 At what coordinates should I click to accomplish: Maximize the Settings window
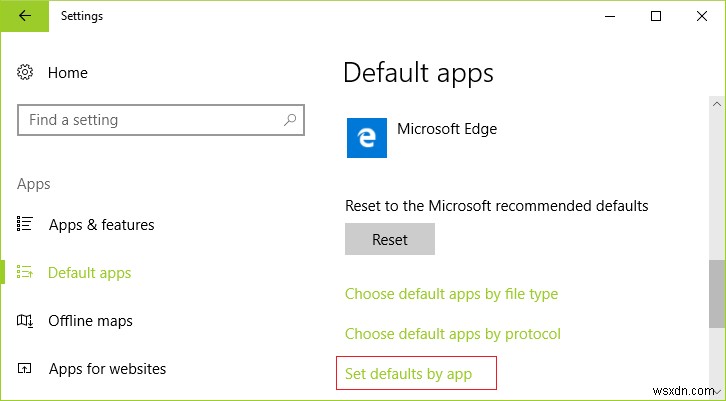[656, 16]
